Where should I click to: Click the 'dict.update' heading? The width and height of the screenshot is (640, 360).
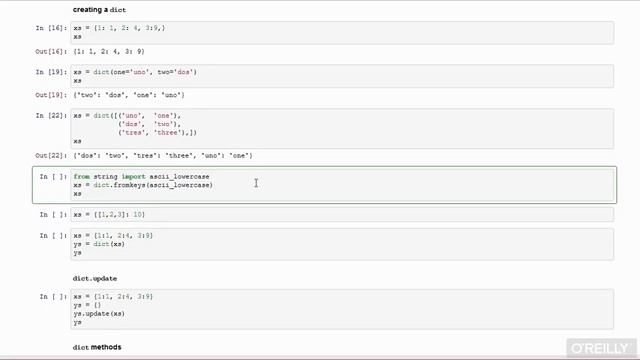coord(95,278)
